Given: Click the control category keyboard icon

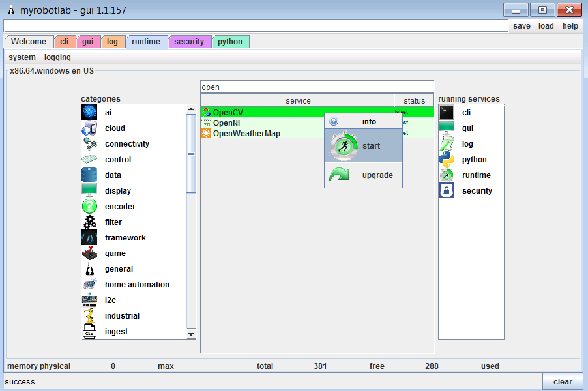Looking at the screenshot, I should 89,159.
